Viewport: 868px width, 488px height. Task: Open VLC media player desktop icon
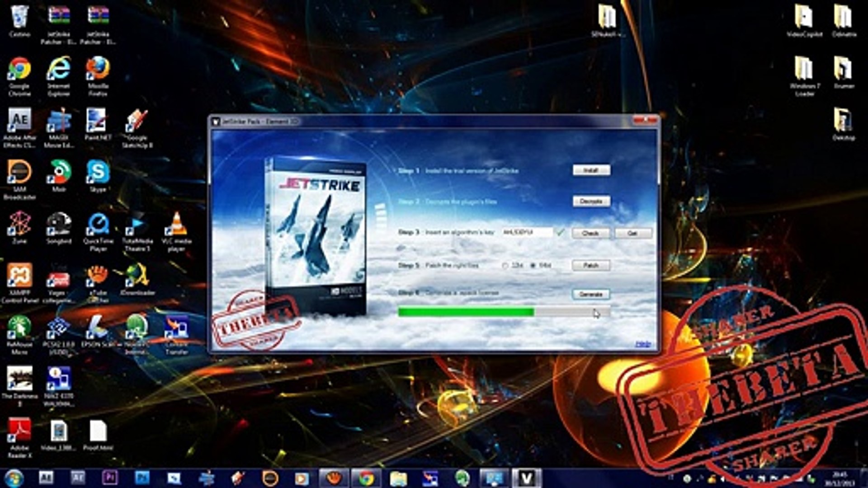point(177,225)
